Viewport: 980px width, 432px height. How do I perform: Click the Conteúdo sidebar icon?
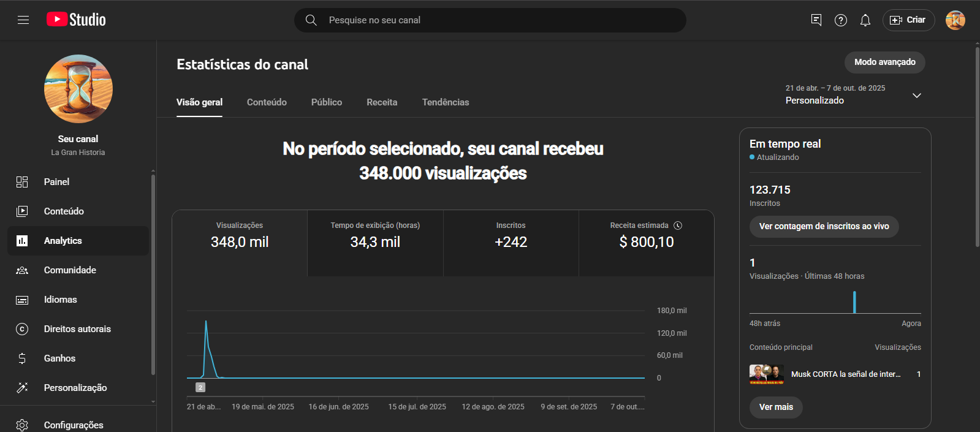click(22, 211)
